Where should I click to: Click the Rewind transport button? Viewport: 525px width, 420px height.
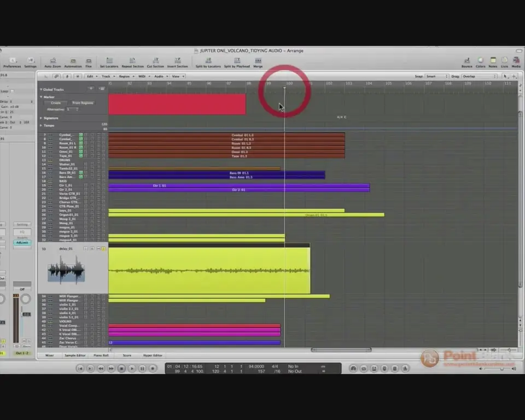click(x=101, y=369)
